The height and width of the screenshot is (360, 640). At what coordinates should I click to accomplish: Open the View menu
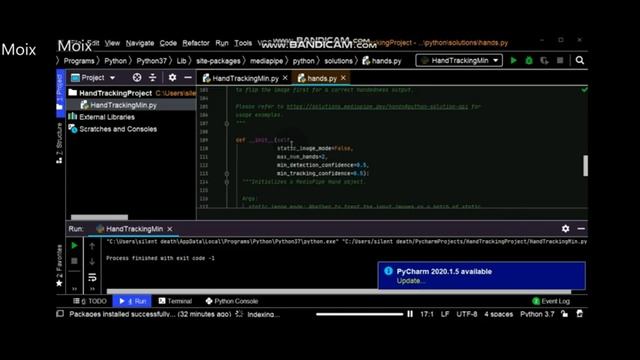[x=112, y=43]
